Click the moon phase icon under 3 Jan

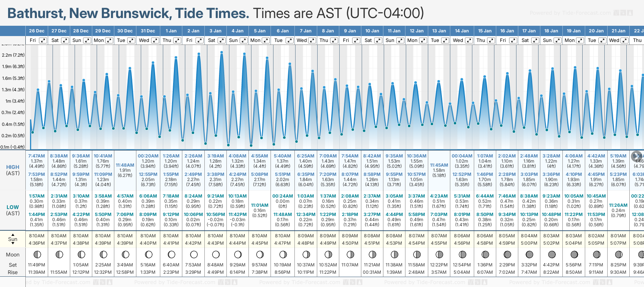216,254
